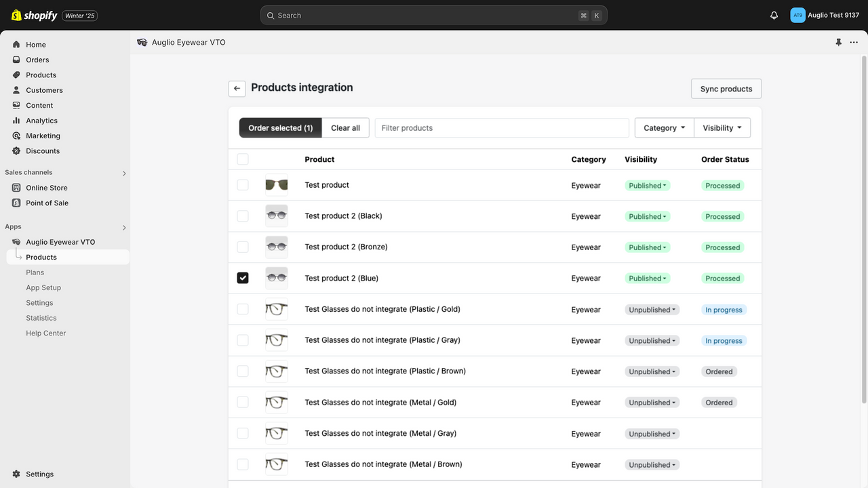The height and width of the screenshot is (488, 868).
Task: Click the Shopify logo
Action: [x=34, y=15]
